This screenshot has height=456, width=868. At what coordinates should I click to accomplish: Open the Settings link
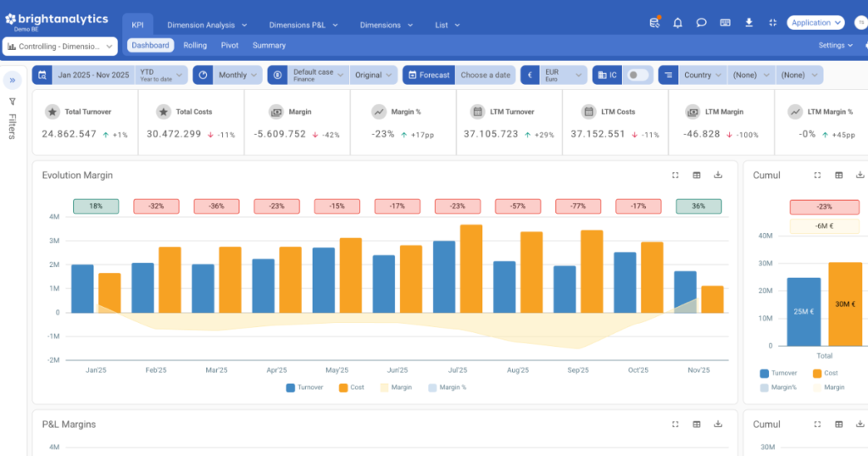(x=835, y=46)
